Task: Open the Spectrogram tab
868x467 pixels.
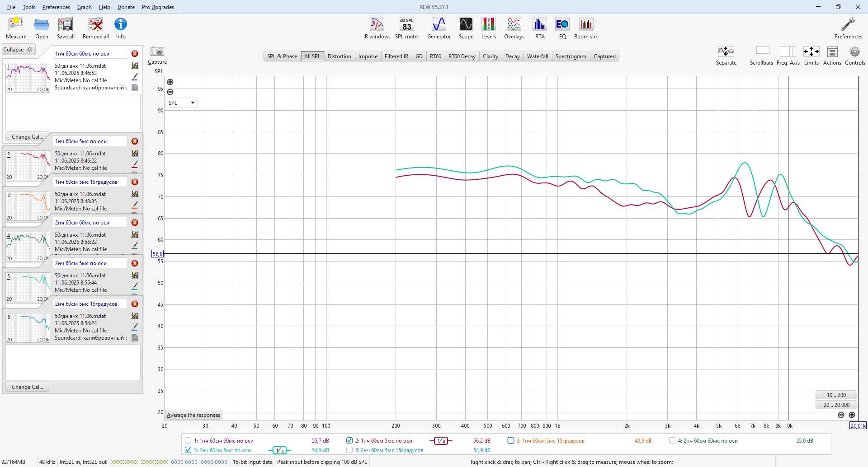Action: pyautogui.click(x=571, y=56)
